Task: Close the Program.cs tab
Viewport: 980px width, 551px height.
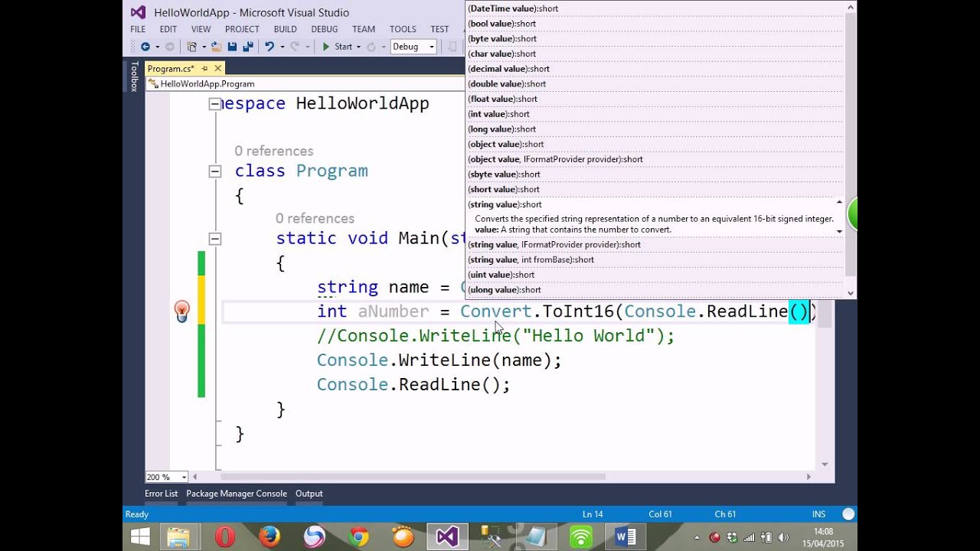Action: click(x=217, y=69)
